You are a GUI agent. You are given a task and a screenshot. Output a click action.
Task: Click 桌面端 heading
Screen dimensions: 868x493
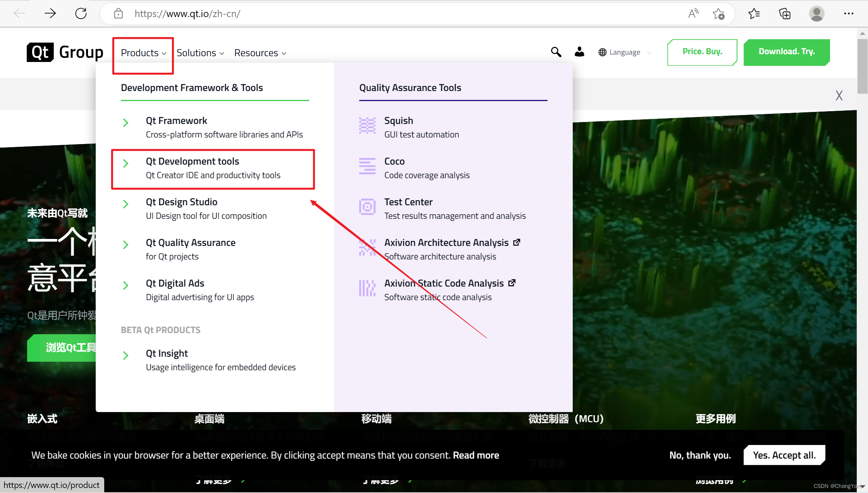209,419
